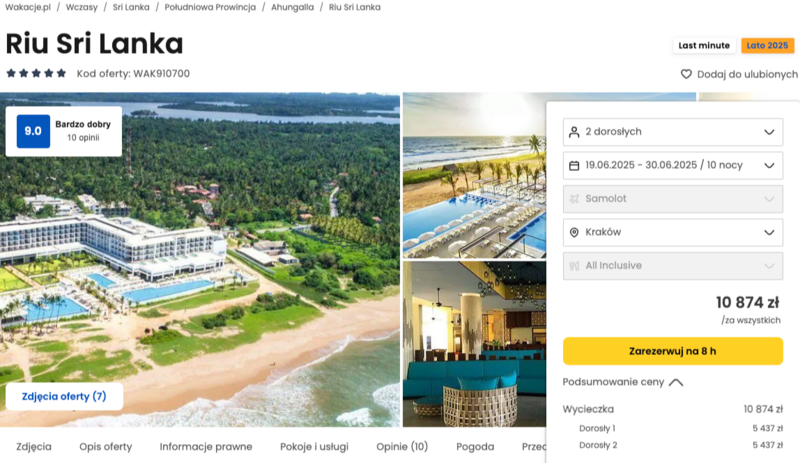Go to the Opinie (10) tab
This screenshot has height=463, width=800.
(402, 447)
